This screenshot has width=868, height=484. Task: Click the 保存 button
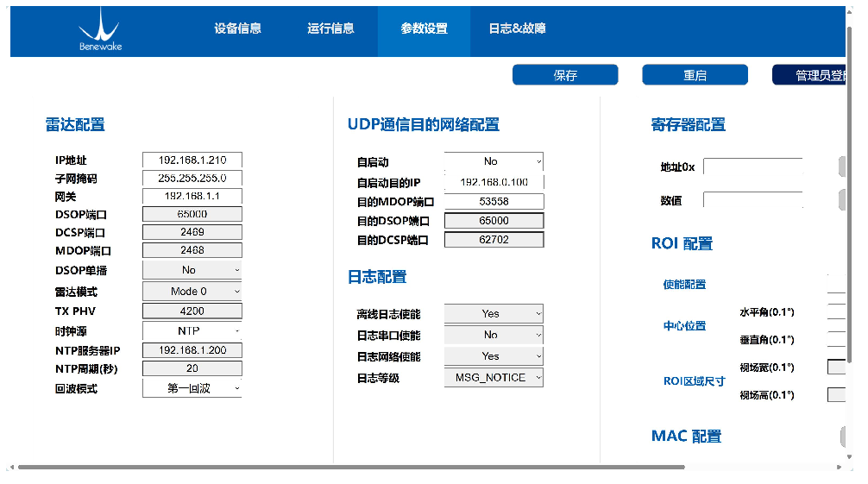click(x=565, y=75)
